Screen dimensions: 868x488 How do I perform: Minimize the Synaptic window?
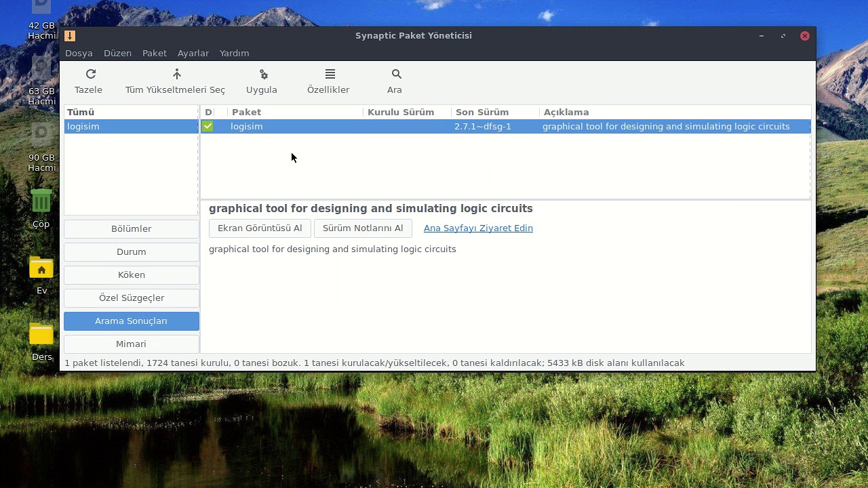pos(762,36)
